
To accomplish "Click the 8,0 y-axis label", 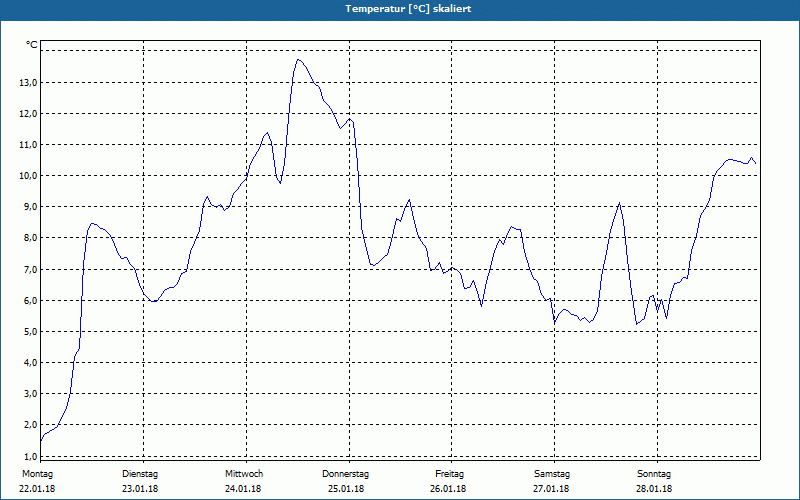I will [x=30, y=238].
